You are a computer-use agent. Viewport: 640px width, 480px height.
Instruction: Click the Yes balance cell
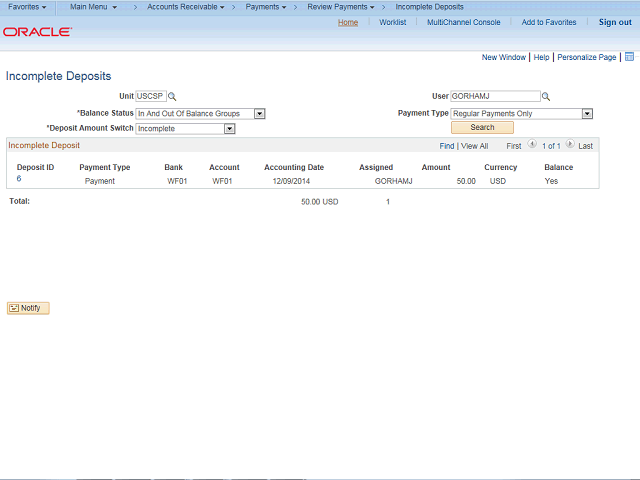tap(551, 181)
